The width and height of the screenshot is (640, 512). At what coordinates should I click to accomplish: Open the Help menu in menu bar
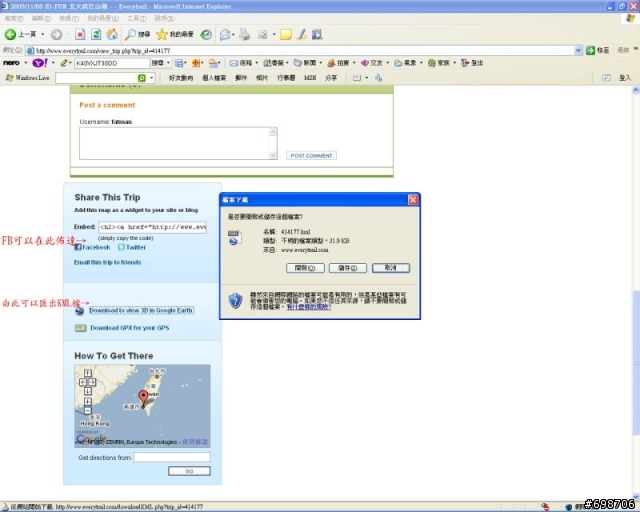point(164,19)
